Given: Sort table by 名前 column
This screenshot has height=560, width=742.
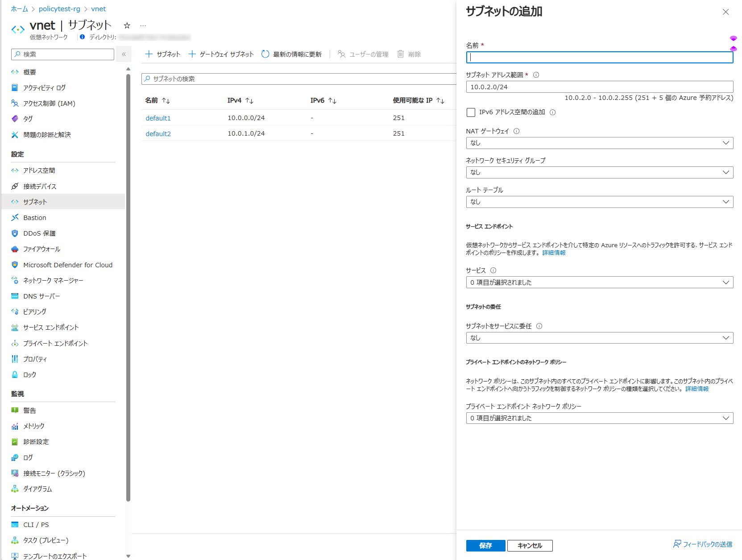Looking at the screenshot, I should 158,100.
